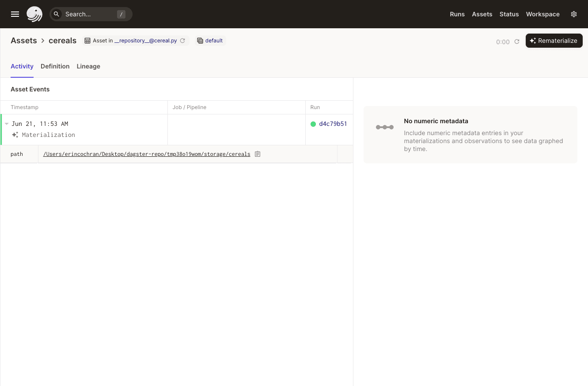
Task: Click the Rematerialize button
Action: (x=554, y=41)
